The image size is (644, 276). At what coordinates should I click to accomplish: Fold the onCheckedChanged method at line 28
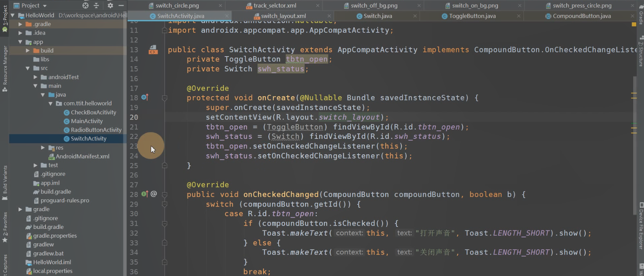165,194
